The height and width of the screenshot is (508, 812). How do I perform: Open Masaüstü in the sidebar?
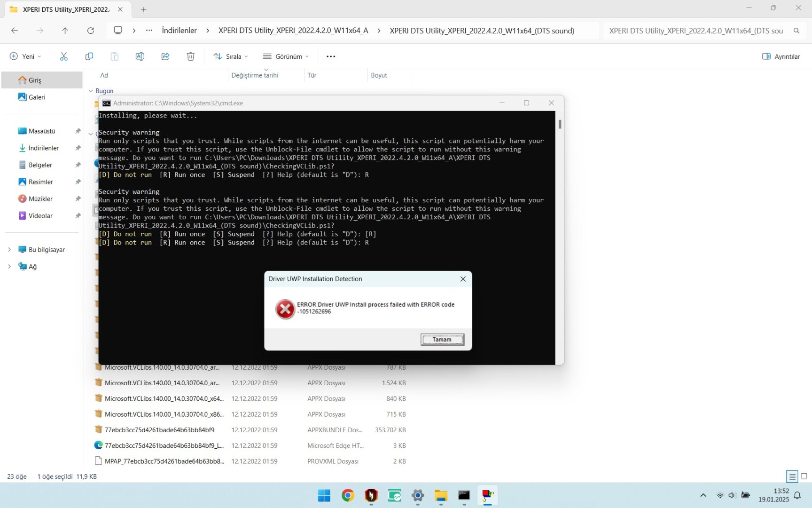tap(42, 131)
